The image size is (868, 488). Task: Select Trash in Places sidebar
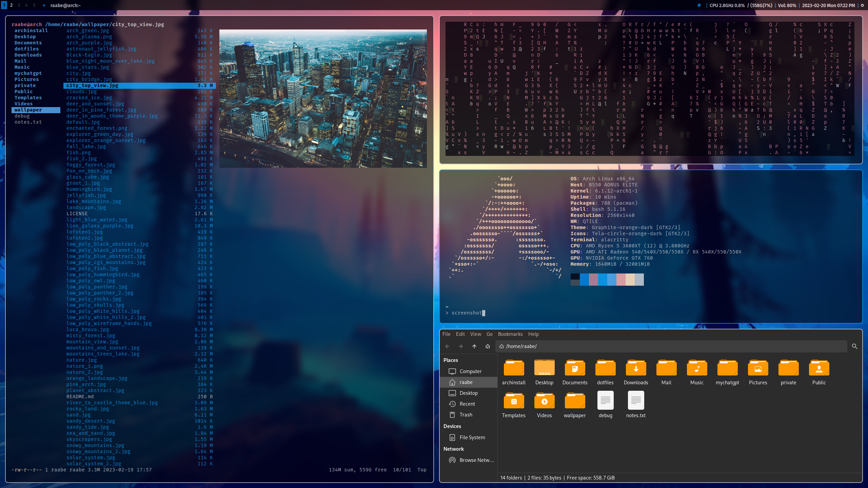point(466,415)
